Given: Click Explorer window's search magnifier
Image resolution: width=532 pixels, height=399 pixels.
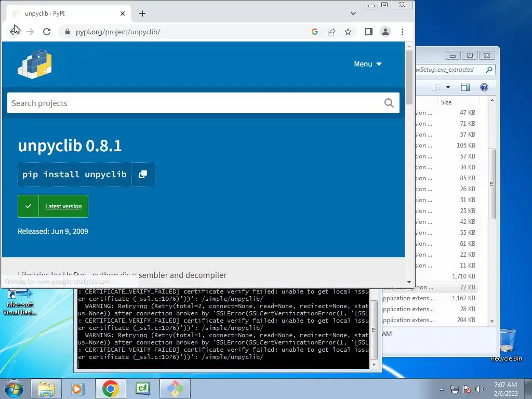Looking at the screenshot, I should pyautogui.click(x=489, y=70).
